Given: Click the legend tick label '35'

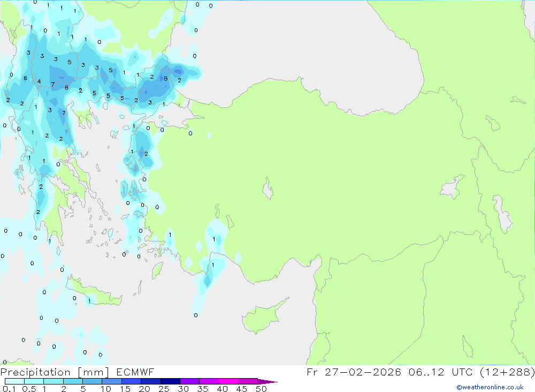Looking at the screenshot, I should click(203, 389).
